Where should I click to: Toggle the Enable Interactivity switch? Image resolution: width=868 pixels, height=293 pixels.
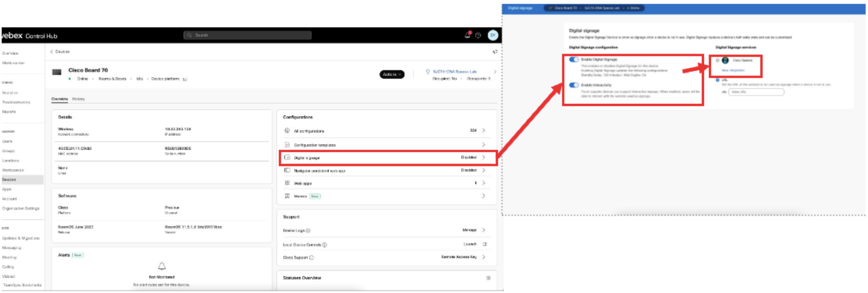pos(574,85)
